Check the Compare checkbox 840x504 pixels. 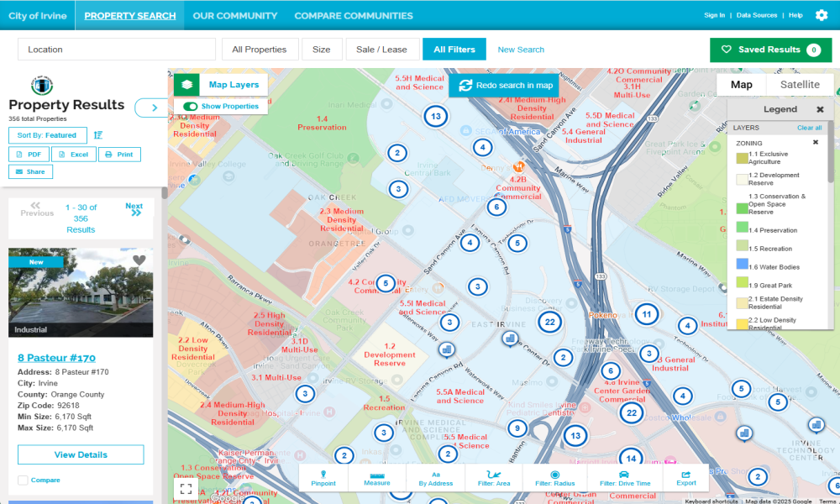pyautogui.click(x=23, y=480)
